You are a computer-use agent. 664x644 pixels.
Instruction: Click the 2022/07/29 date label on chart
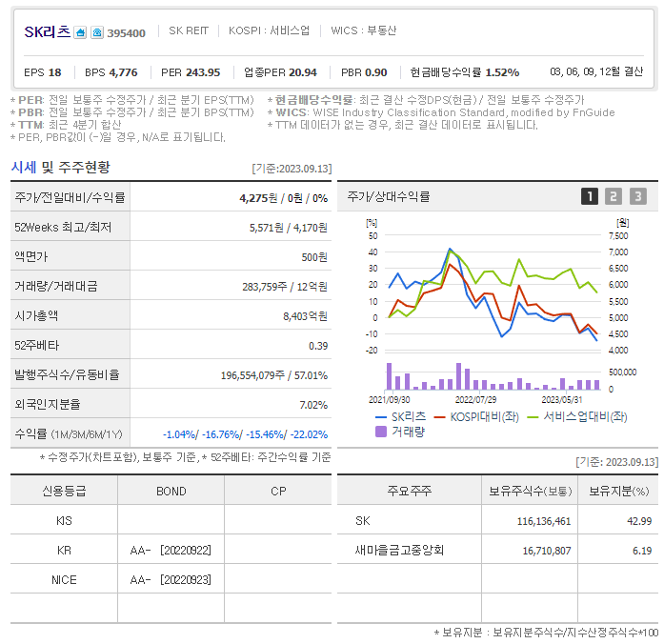[x=475, y=400]
